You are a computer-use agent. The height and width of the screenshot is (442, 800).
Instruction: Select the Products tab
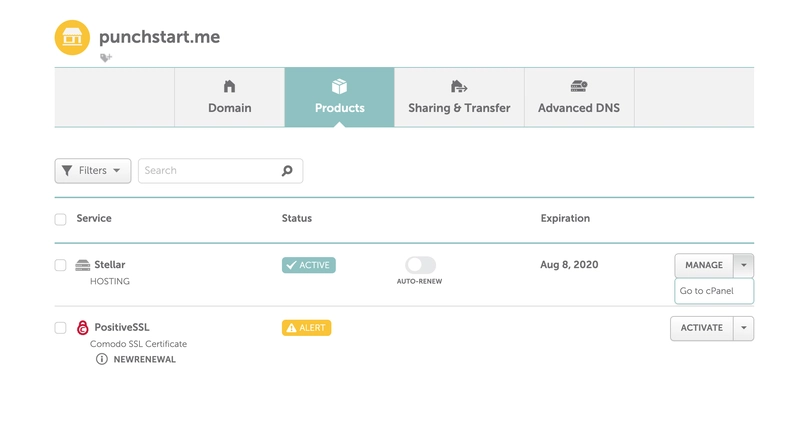pos(339,97)
